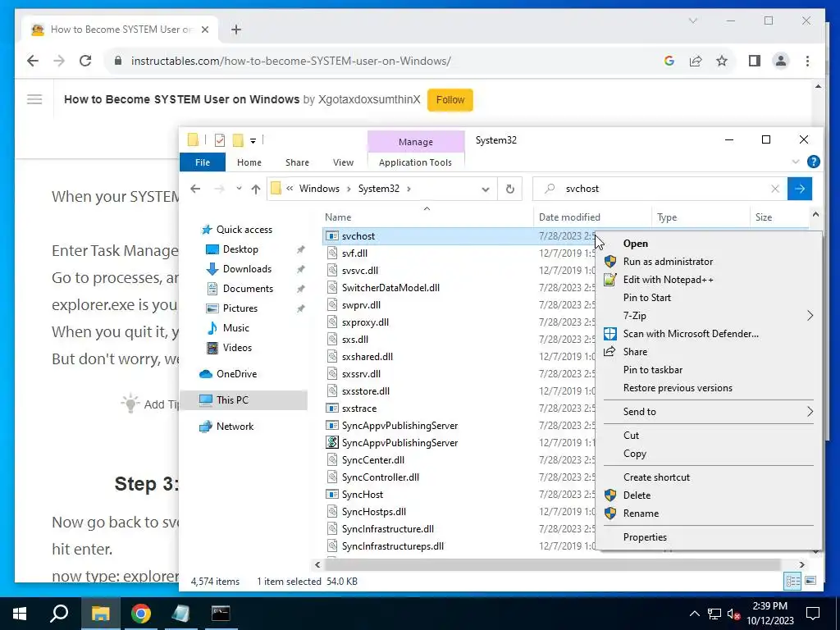This screenshot has height=630, width=840.
Task: Open the Google icon in the address bar
Action: click(x=669, y=61)
